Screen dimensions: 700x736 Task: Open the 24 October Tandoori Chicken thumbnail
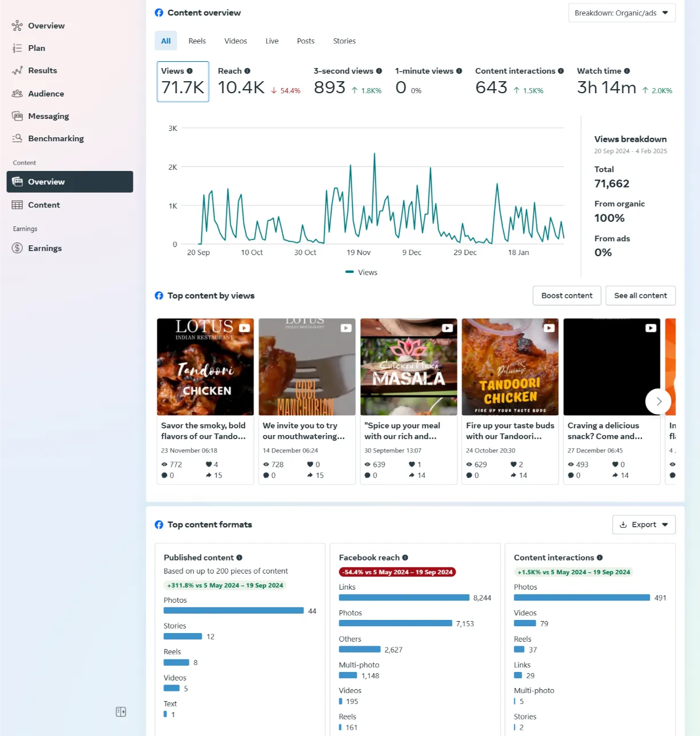[510, 367]
